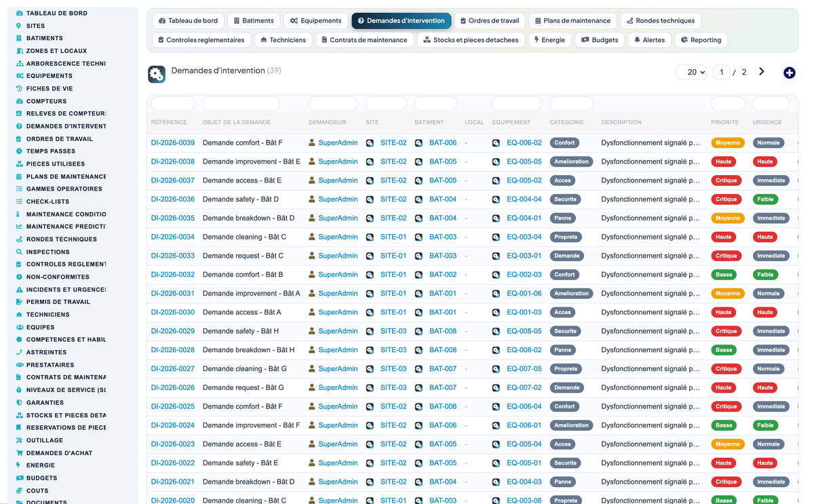Open the Stocks et pieces detachees tab
Viewport: 814px width, 504px height.
pos(471,40)
